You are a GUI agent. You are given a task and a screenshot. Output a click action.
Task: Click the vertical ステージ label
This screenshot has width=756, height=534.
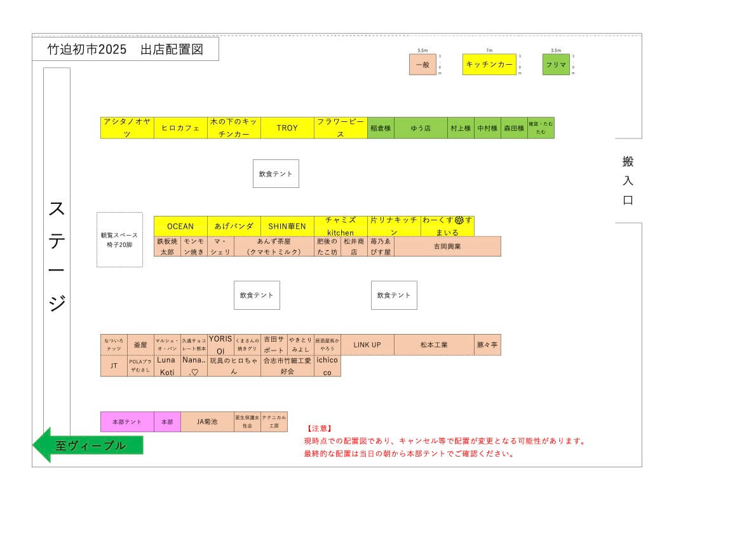[x=57, y=257]
